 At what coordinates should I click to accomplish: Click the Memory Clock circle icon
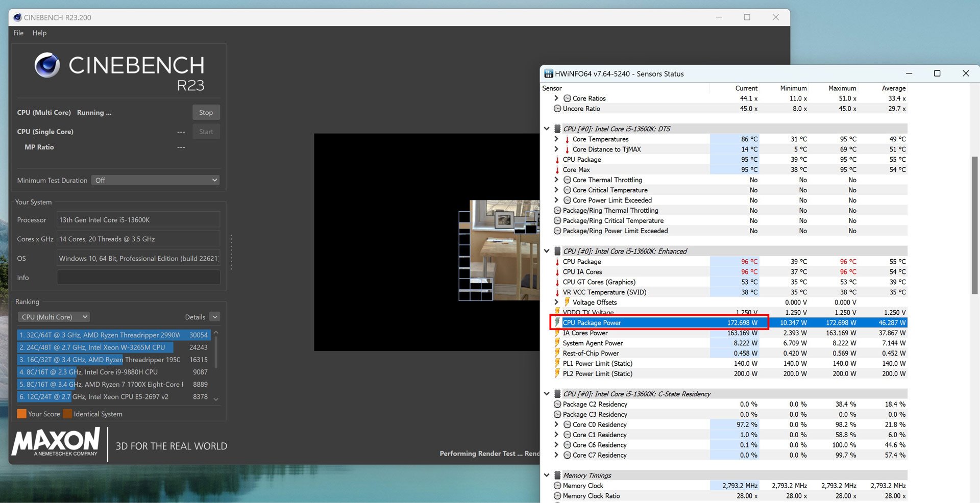pos(557,486)
